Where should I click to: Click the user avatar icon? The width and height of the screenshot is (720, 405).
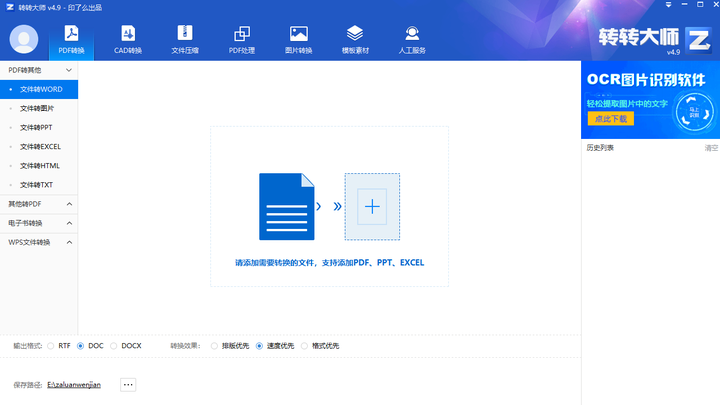(24, 39)
